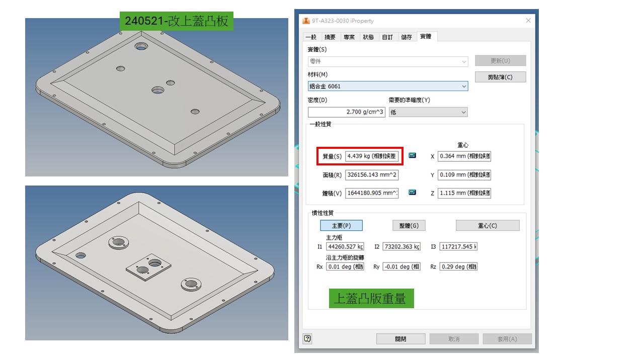The width and height of the screenshot is (644, 362).
Task: Open the 儲存 tab
Action: pyautogui.click(x=407, y=37)
